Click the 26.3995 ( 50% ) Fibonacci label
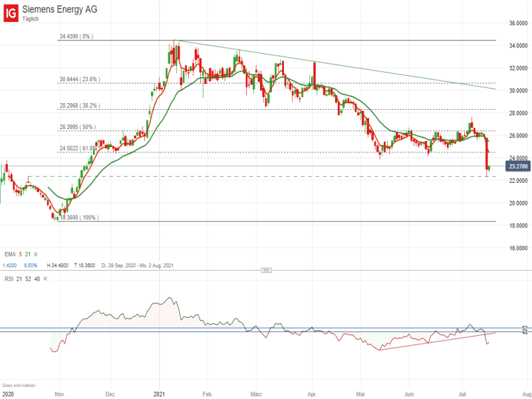 [78, 127]
